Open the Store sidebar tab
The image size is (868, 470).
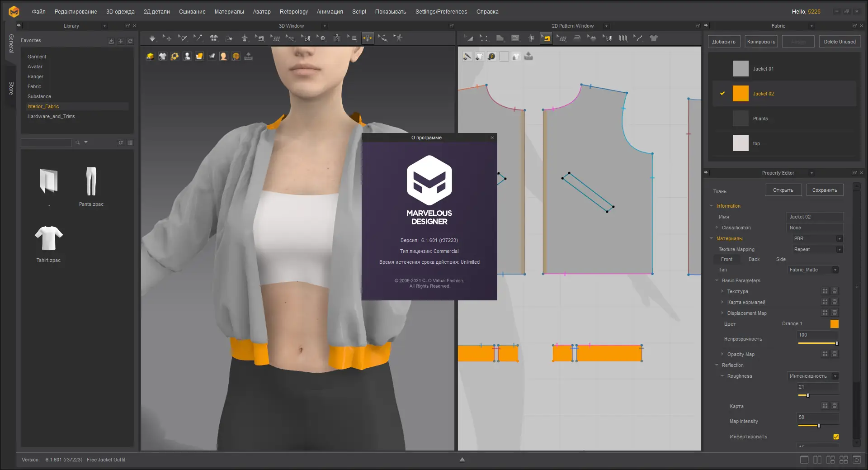point(11,88)
